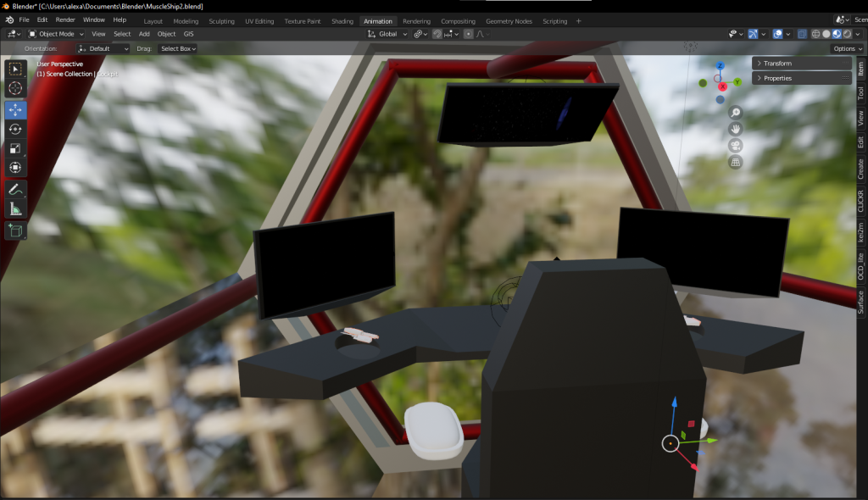Click the Add Cube tool
This screenshot has width=868, height=500.
point(15,230)
